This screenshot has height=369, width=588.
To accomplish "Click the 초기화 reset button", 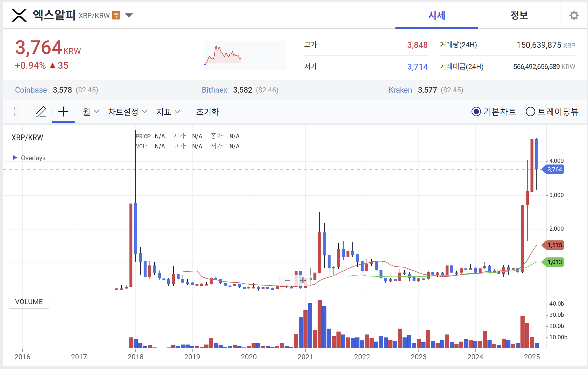I will click(x=207, y=111).
